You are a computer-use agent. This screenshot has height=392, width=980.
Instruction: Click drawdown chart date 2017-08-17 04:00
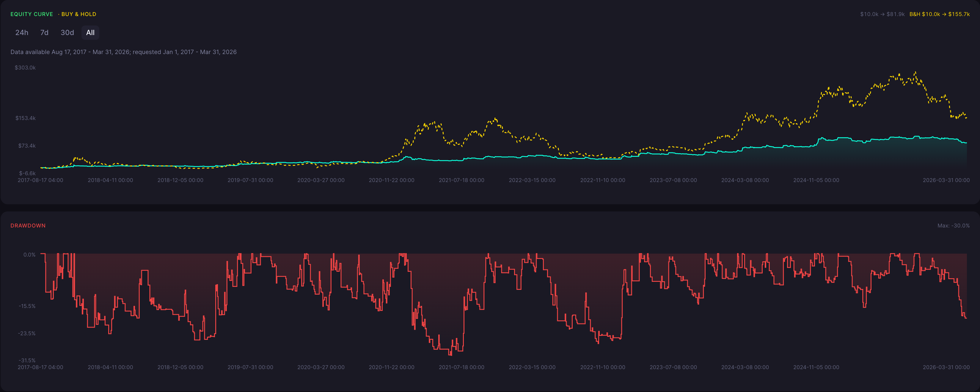coord(40,367)
